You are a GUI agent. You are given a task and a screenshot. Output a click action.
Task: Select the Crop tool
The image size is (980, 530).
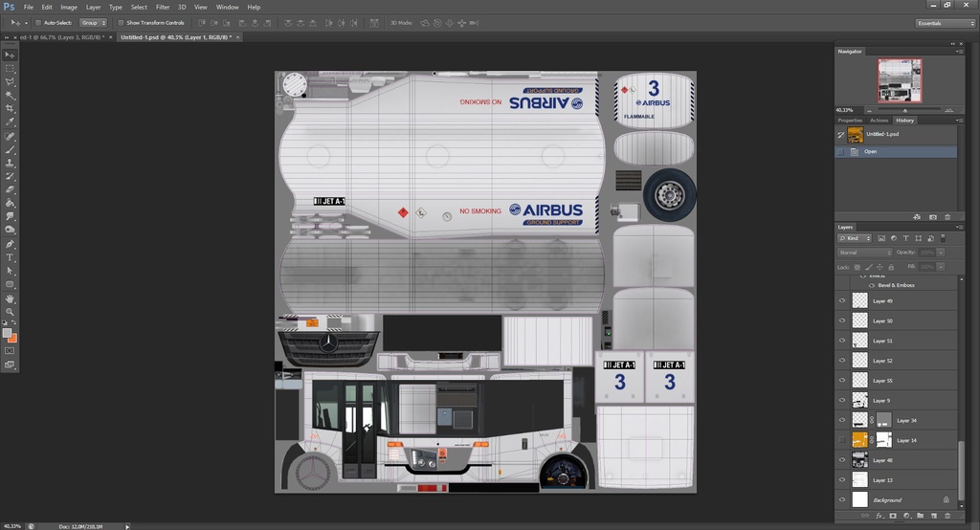pos(11,109)
